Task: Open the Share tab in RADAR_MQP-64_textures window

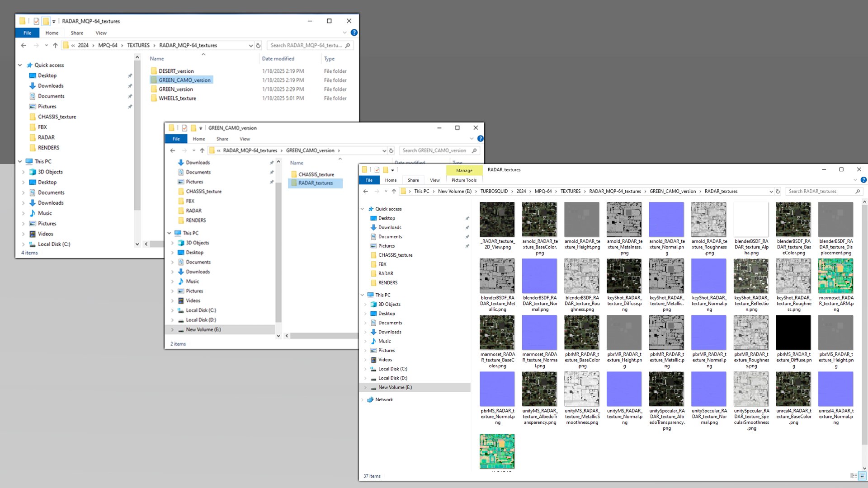Action: point(77,33)
